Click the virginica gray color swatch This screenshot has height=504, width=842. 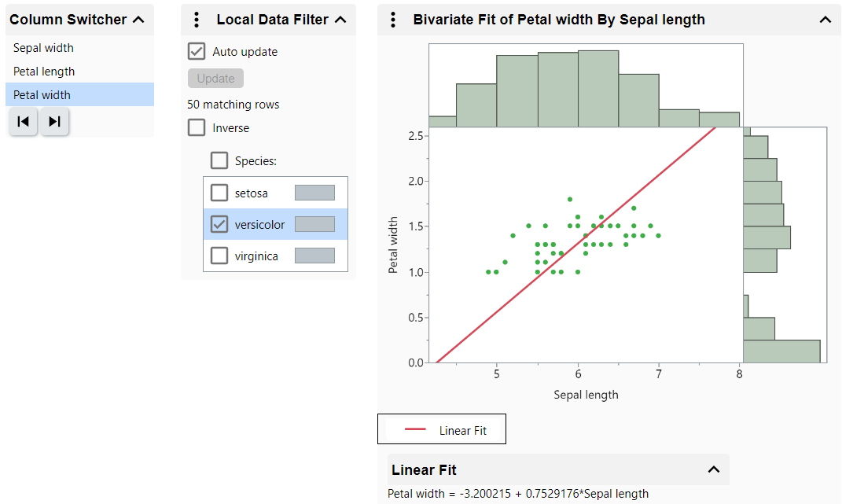point(314,256)
